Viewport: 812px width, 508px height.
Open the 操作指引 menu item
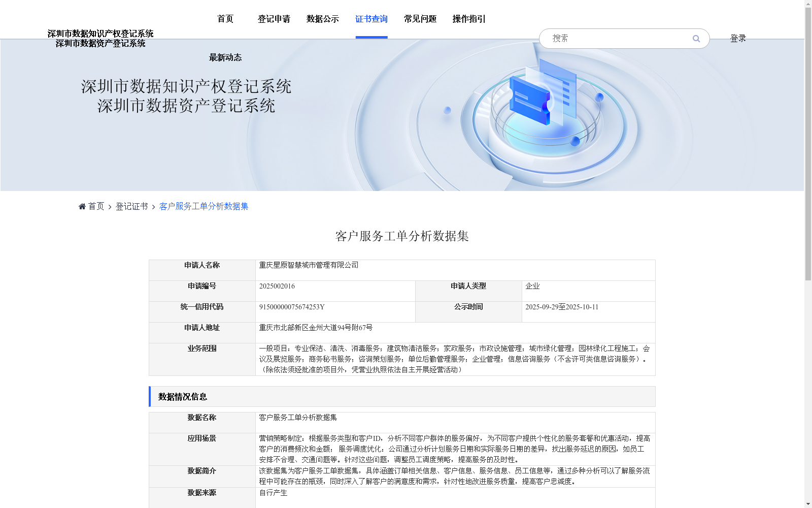[469, 19]
